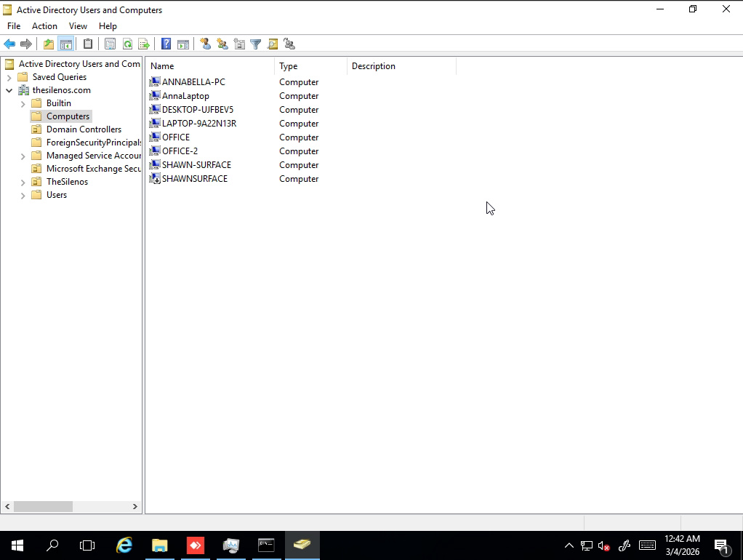
Task: Select the ANNABELLA-PC computer
Action: (193, 82)
